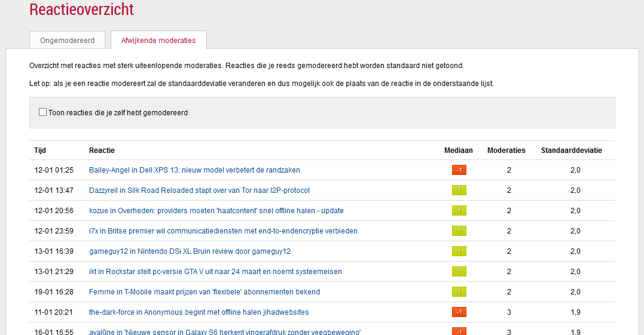This screenshot has width=644, height=335.
Task: Click the median score badge for kozue's reaction
Action: click(459, 211)
